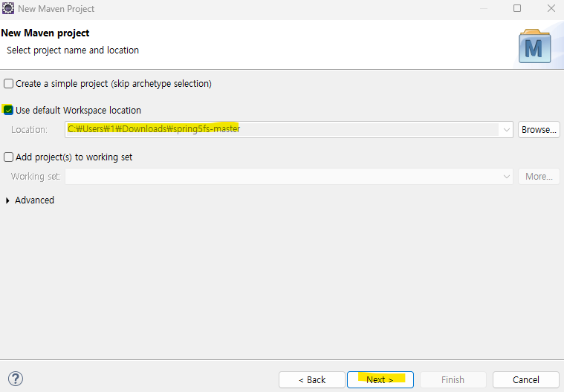The image size is (564, 392).
Task: Click the Maven folder wizard icon
Action: [x=534, y=46]
